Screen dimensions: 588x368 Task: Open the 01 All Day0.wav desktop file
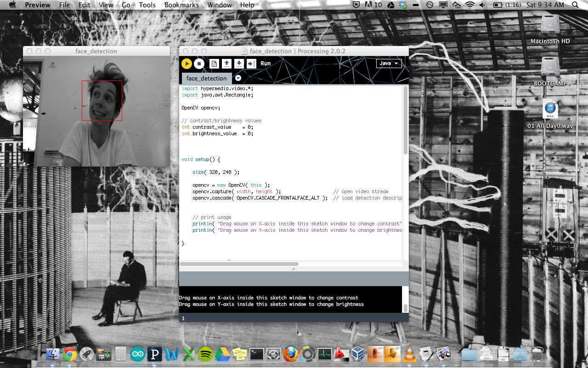click(550, 110)
